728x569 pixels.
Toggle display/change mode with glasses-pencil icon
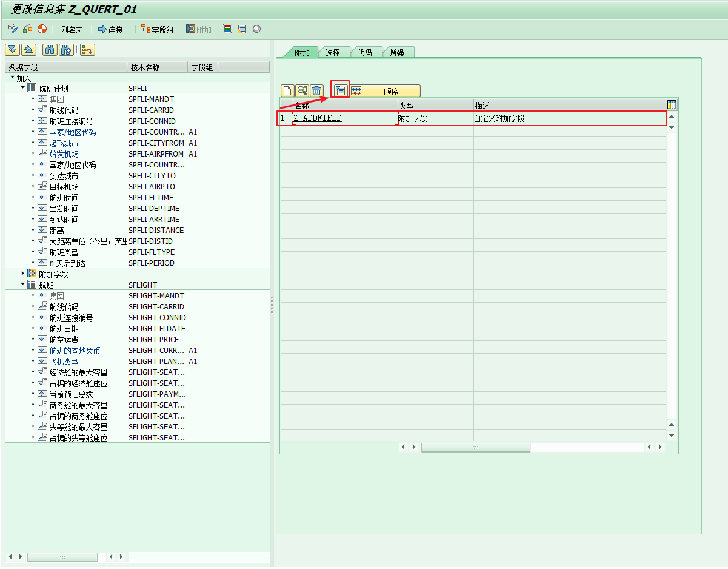point(13,29)
